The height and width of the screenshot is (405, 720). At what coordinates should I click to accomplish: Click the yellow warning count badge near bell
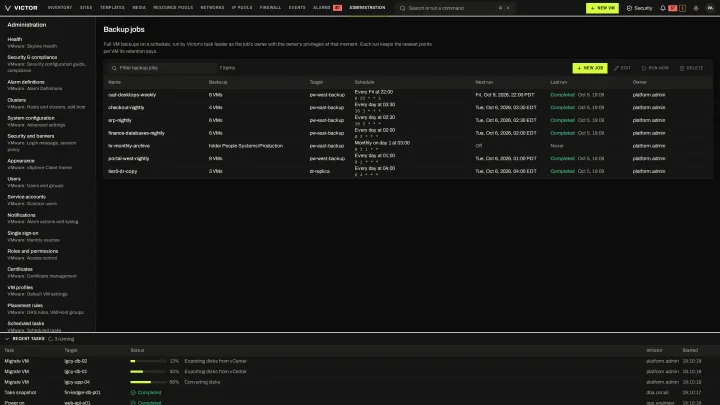(x=682, y=8)
